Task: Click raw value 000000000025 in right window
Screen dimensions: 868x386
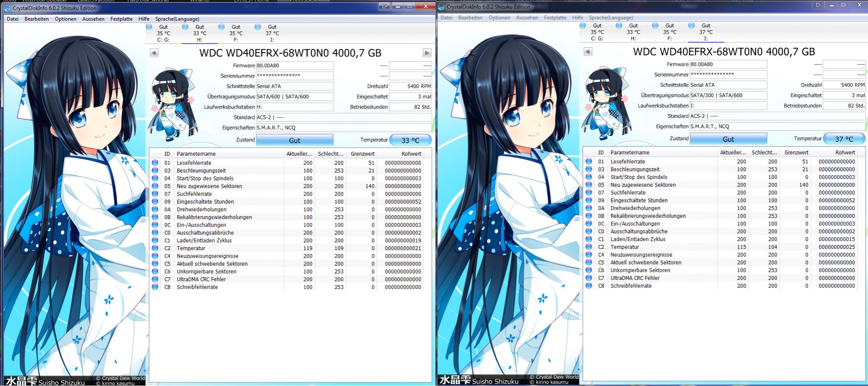Action: click(x=836, y=247)
